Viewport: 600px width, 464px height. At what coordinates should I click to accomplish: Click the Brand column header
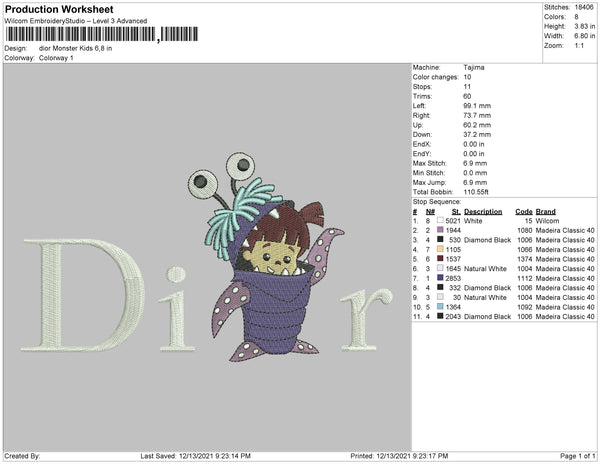(x=546, y=212)
